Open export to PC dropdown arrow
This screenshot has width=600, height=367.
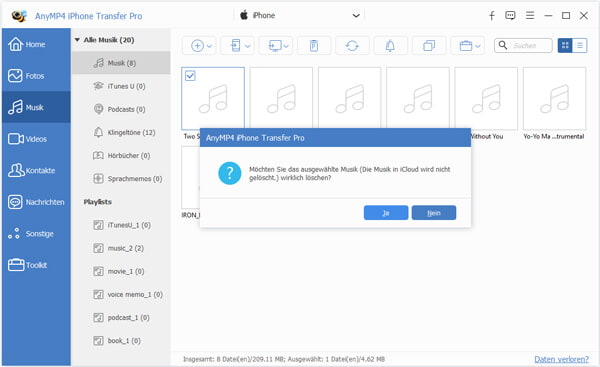tap(286, 46)
